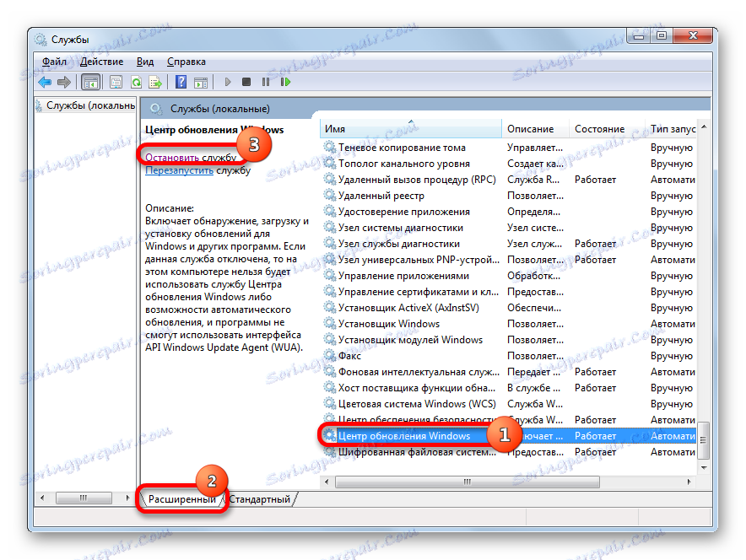Click gear icon of Тополог канального уровня
Screen dimensions: 746x560
329,163
